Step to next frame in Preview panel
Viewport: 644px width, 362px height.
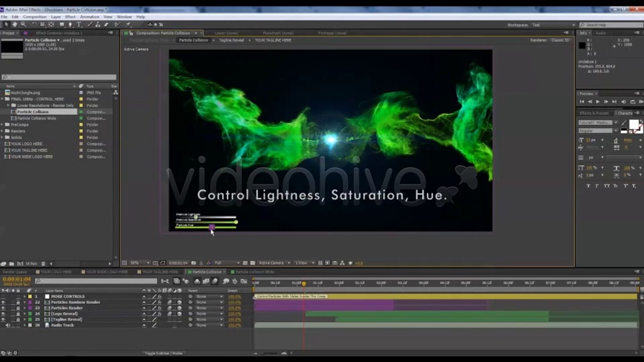pyautogui.click(x=606, y=102)
